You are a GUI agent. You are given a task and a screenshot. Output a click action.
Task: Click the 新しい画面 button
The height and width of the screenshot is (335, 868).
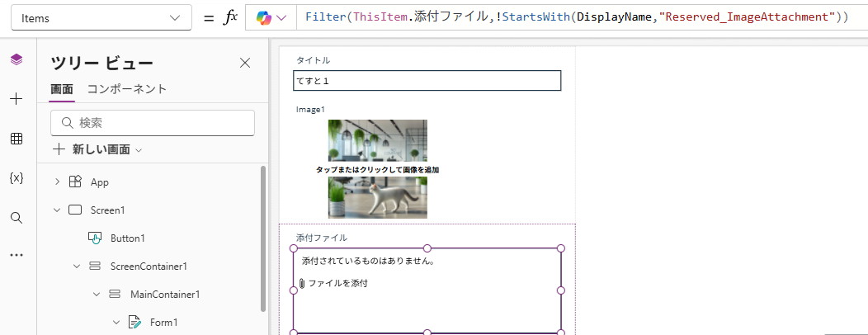click(x=97, y=149)
